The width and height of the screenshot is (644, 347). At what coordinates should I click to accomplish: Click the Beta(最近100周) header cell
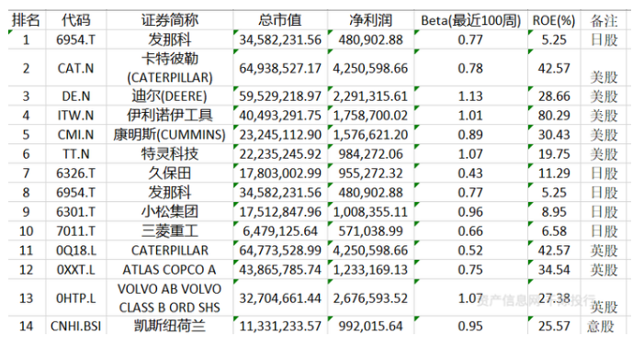pyautogui.click(x=470, y=20)
